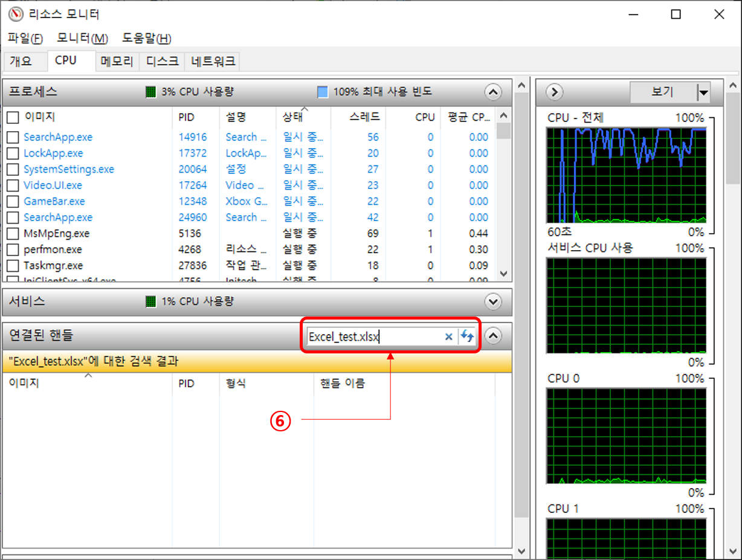Collapse the 프로세스 panel chevron

[x=493, y=92]
